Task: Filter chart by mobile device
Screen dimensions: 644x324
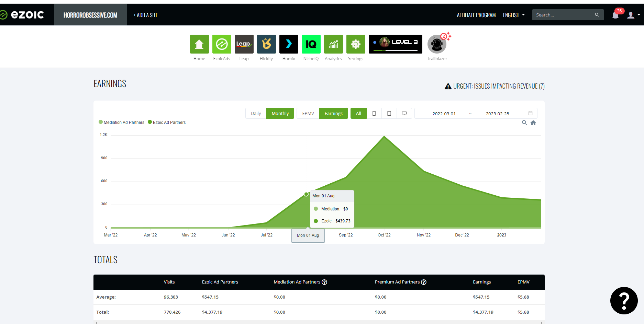Action: tap(374, 113)
